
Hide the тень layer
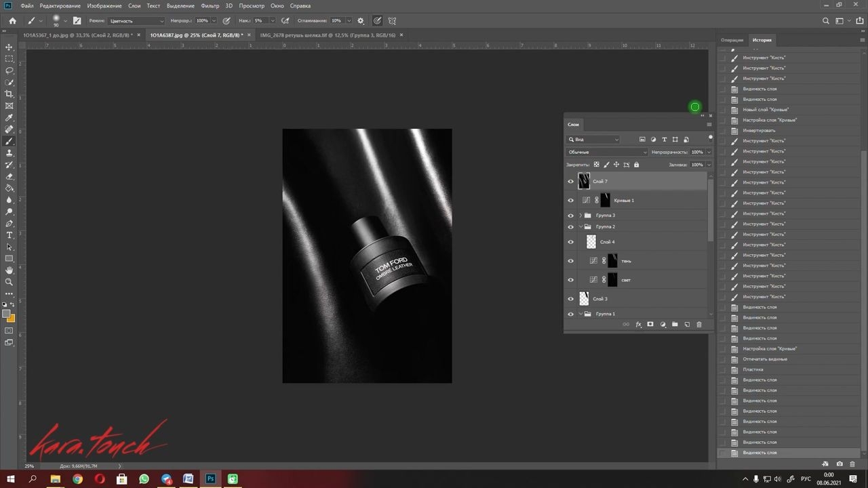click(x=570, y=261)
